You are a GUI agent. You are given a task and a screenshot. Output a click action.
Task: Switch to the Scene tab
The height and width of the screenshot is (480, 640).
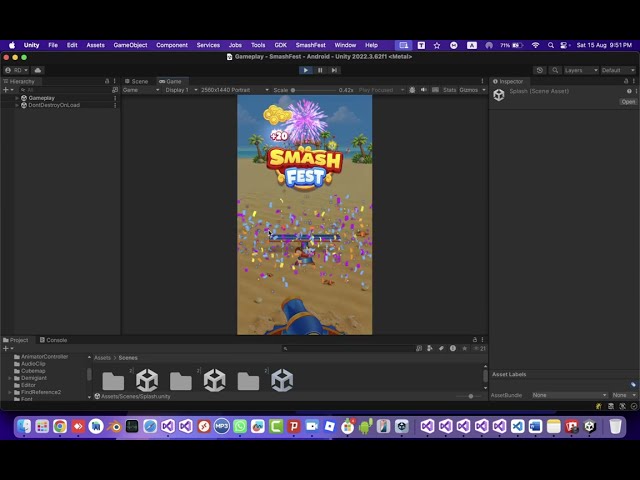point(136,81)
